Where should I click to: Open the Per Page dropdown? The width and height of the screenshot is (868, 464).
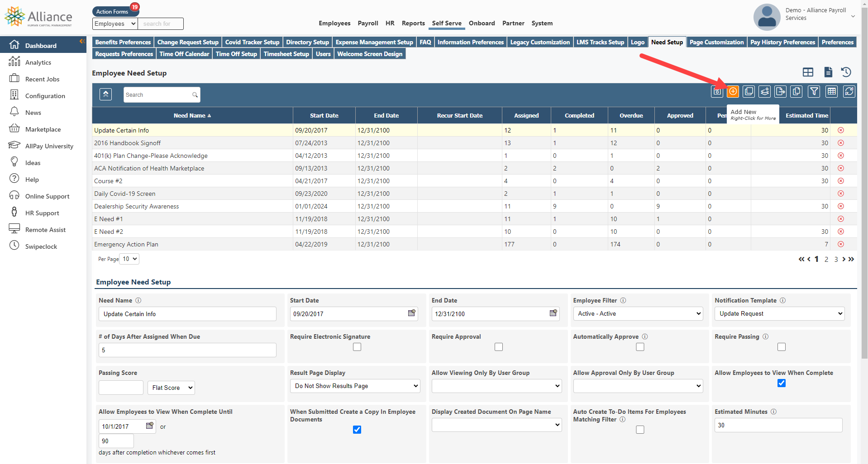129,259
